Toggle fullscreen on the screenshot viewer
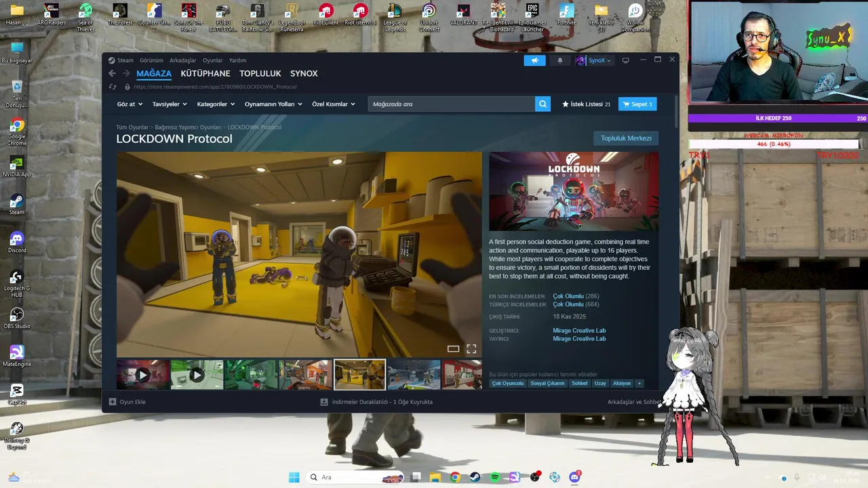Screen dimensions: 868x488 pos(471,349)
